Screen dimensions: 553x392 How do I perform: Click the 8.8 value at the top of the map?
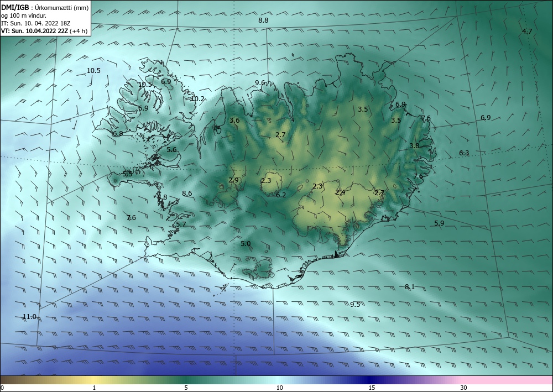263,20
